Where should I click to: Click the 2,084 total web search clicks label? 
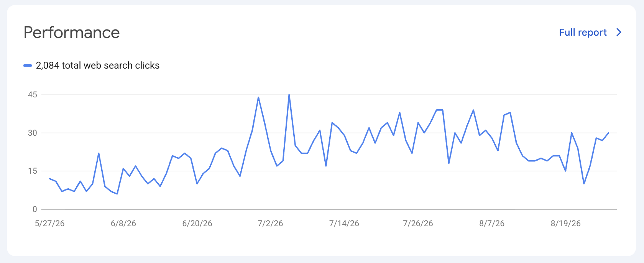(98, 66)
